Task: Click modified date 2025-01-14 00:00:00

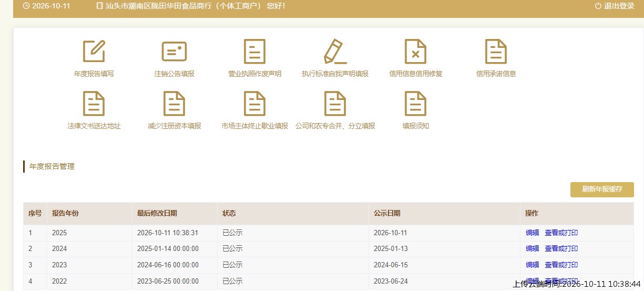Action: pyautogui.click(x=168, y=248)
